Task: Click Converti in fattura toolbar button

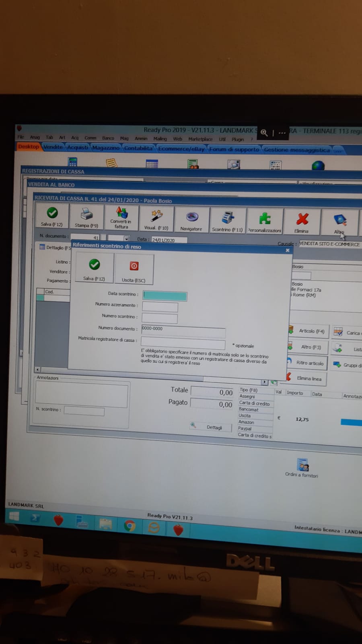Action: (121, 218)
